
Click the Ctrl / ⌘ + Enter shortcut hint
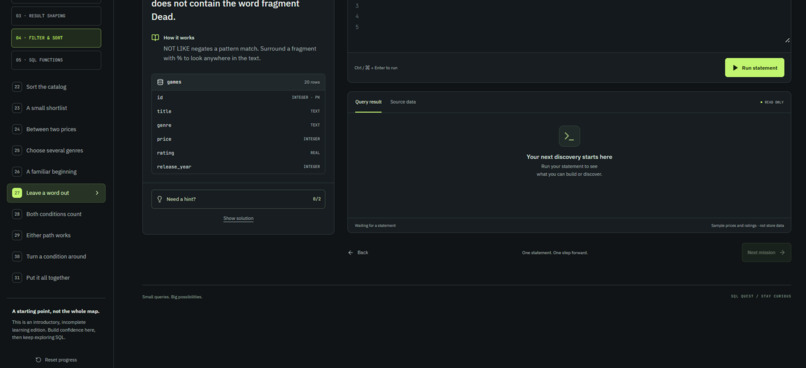coord(376,68)
